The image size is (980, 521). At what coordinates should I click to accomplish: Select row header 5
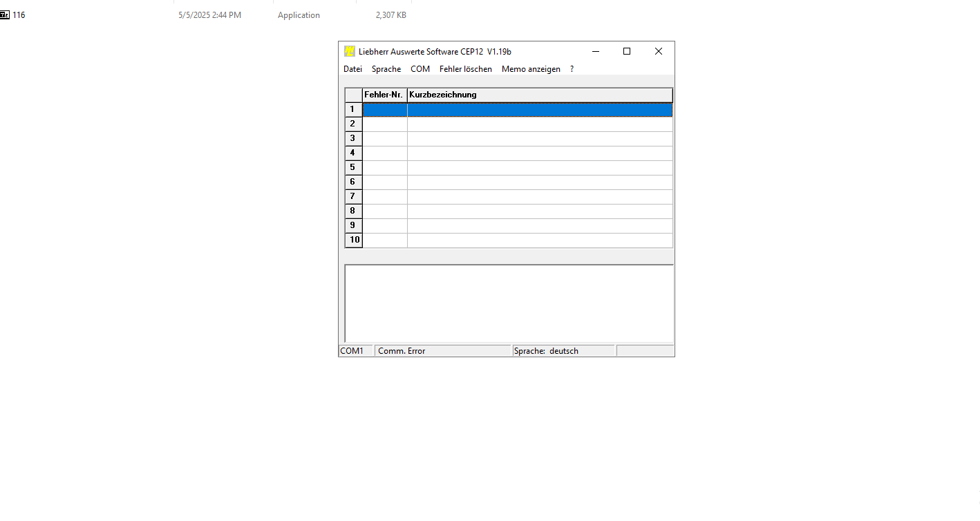pos(353,167)
